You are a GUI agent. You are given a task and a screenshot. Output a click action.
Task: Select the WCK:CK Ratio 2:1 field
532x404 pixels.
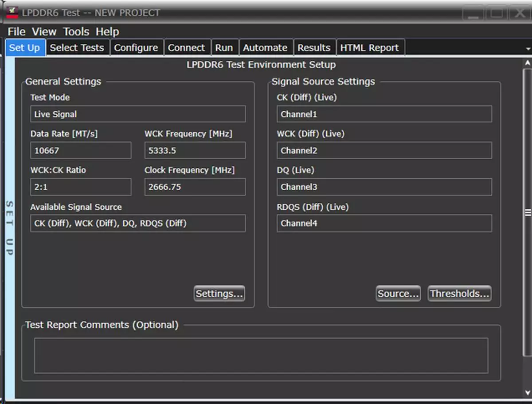pos(81,187)
